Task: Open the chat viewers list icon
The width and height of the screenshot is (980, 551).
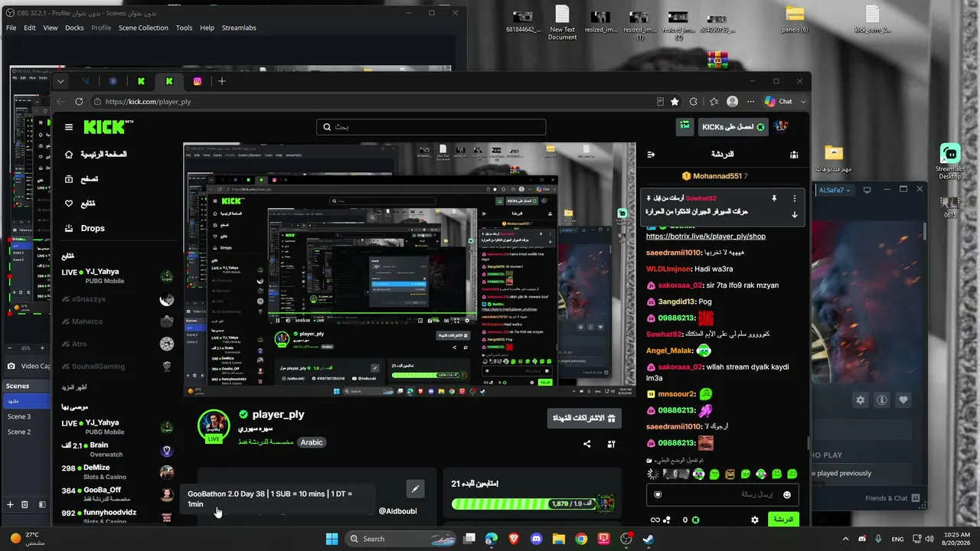Action: tap(794, 155)
